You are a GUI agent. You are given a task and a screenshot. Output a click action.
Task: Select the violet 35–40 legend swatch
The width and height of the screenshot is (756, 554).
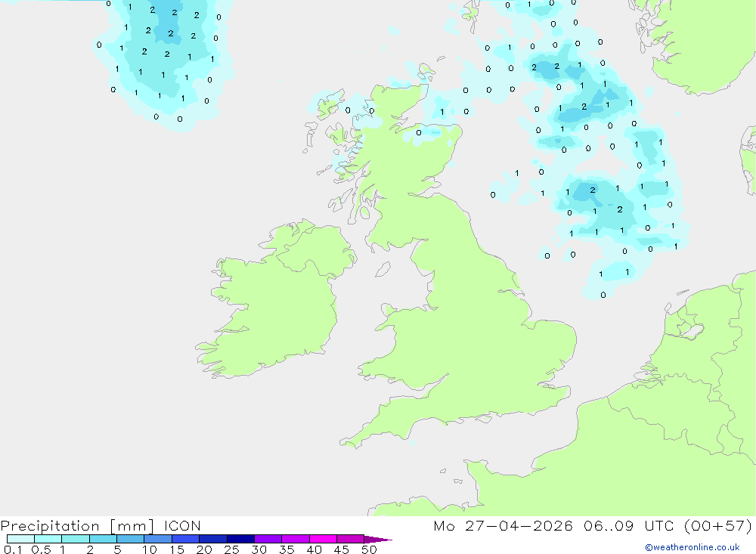[295, 539]
